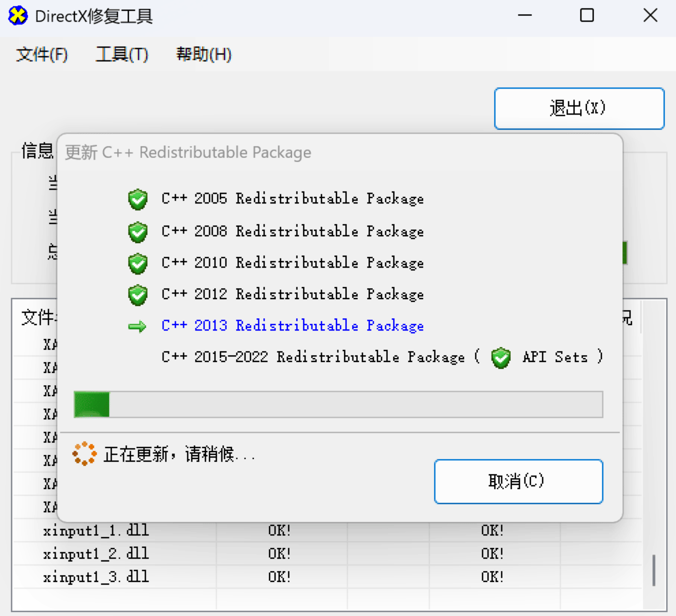
Task: Open the 工具(T) menu
Action: [122, 54]
